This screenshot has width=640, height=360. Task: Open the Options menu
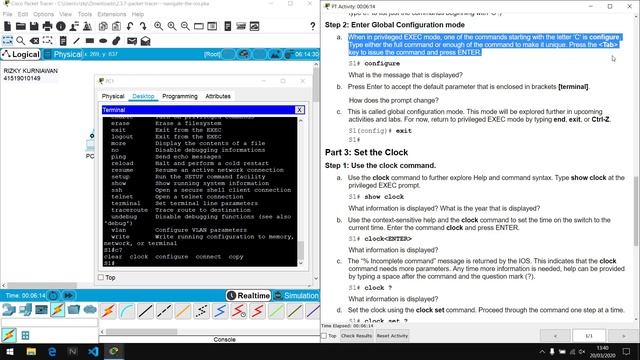pos(43,14)
